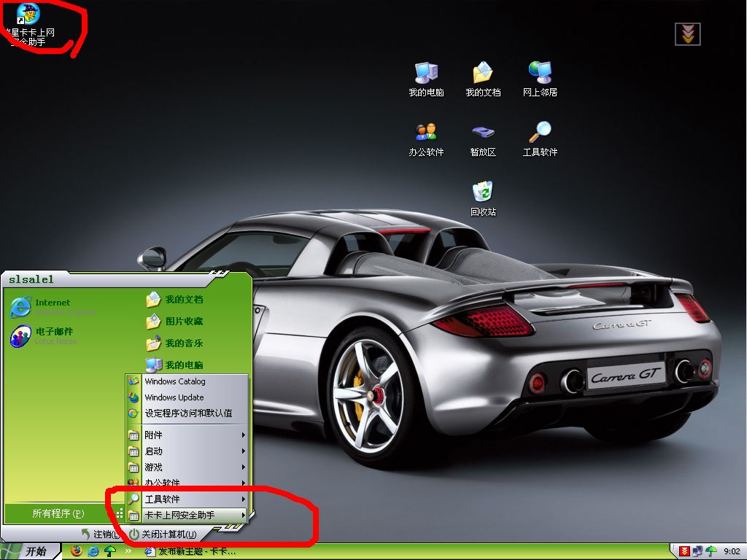Click the network connection tray icon
Viewport: 747px width, 560px height.
pos(698,551)
